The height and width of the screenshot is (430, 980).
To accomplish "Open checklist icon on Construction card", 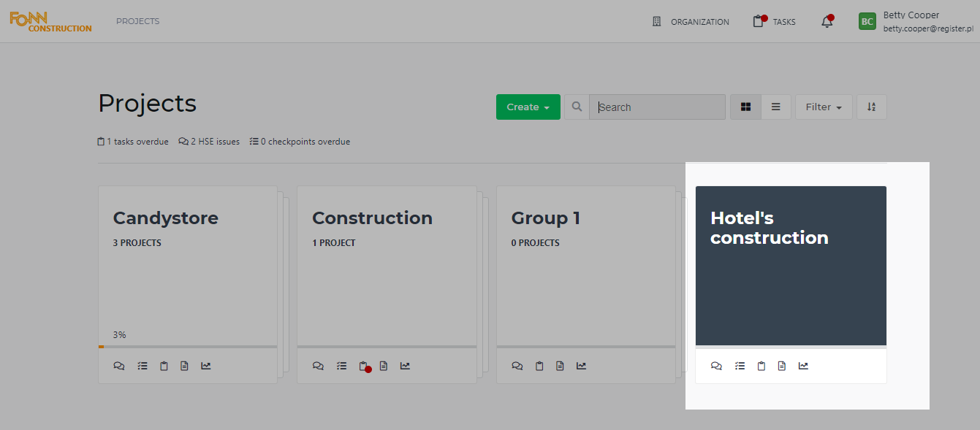I will click(x=341, y=366).
